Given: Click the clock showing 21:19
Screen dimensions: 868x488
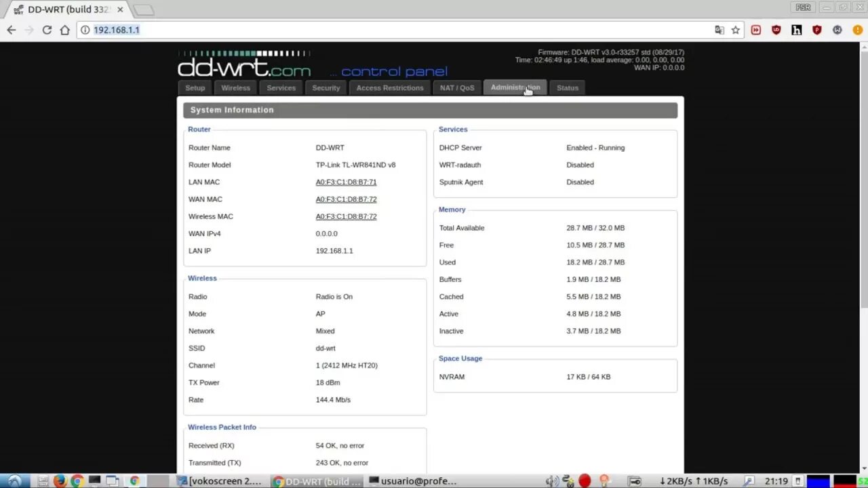Looking at the screenshot, I should point(776,481).
